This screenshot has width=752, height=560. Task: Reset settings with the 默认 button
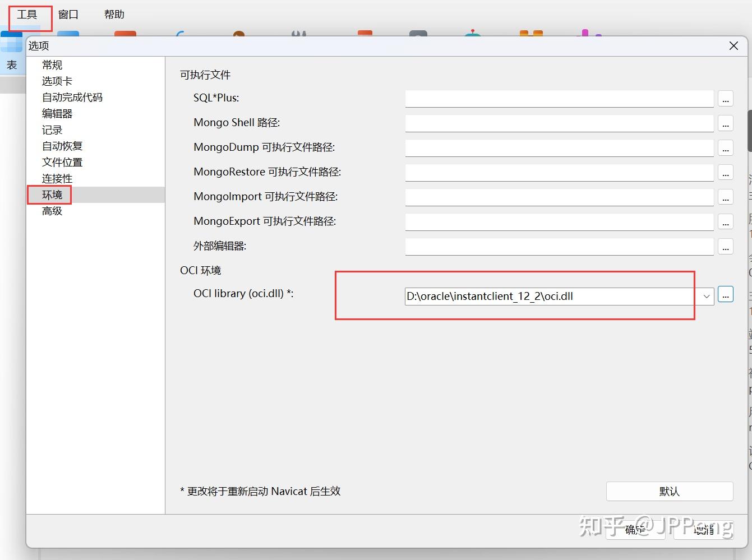[670, 491]
